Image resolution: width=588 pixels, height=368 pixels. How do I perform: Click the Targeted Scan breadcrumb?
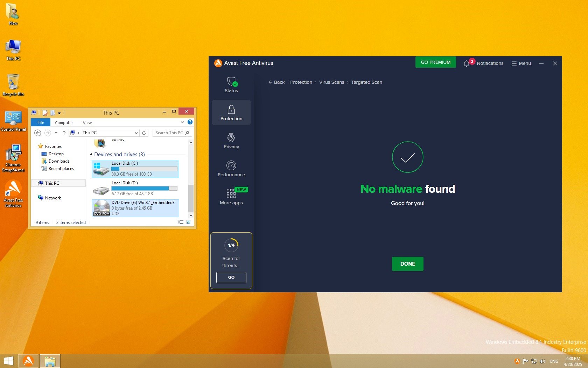[366, 82]
